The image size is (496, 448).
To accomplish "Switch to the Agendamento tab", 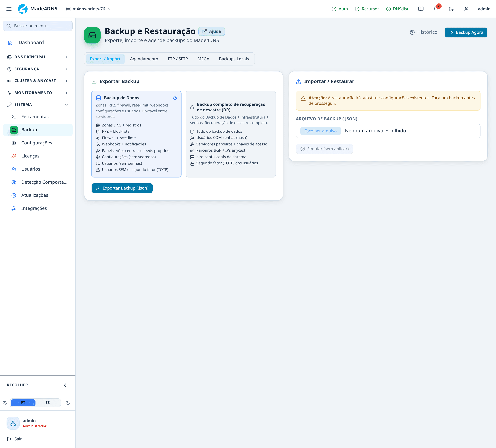I will tap(144, 59).
